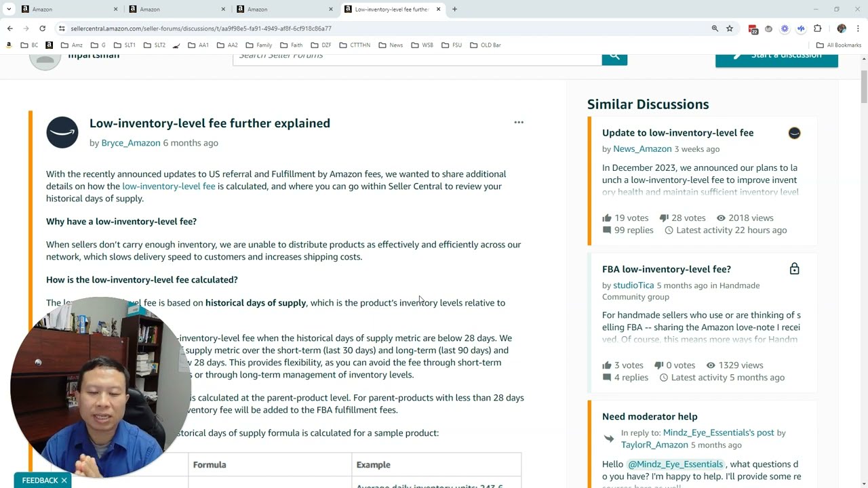Select the Low-inventory-level fee tab
868x488 pixels.
click(x=393, y=9)
